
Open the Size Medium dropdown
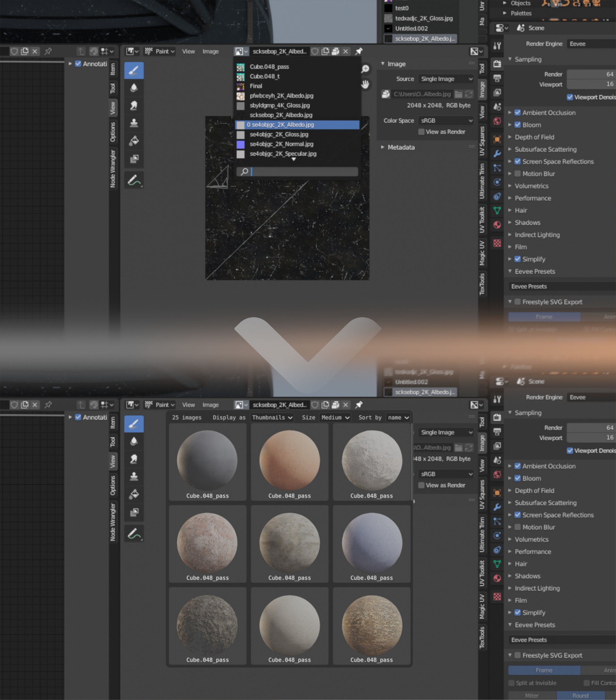[335, 417]
